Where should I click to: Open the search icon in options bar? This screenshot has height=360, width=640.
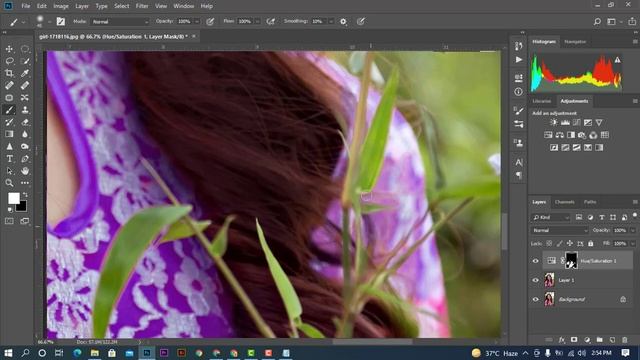click(597, 22)
